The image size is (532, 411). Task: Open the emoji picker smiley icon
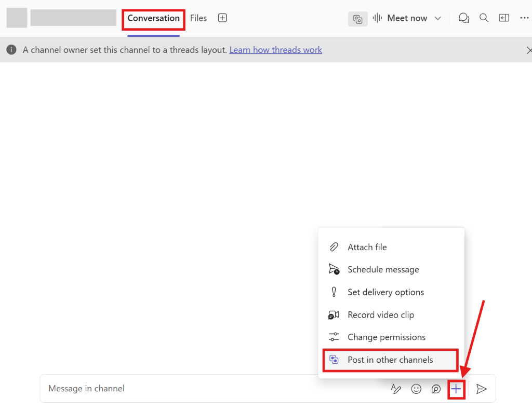(x=416, y=389)
